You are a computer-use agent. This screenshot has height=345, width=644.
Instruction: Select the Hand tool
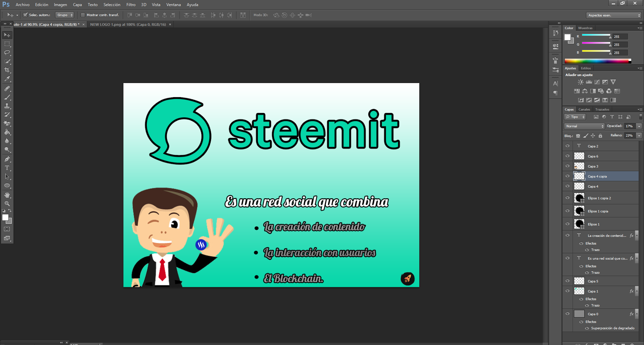pyautogui.click(x=7, y=195)
